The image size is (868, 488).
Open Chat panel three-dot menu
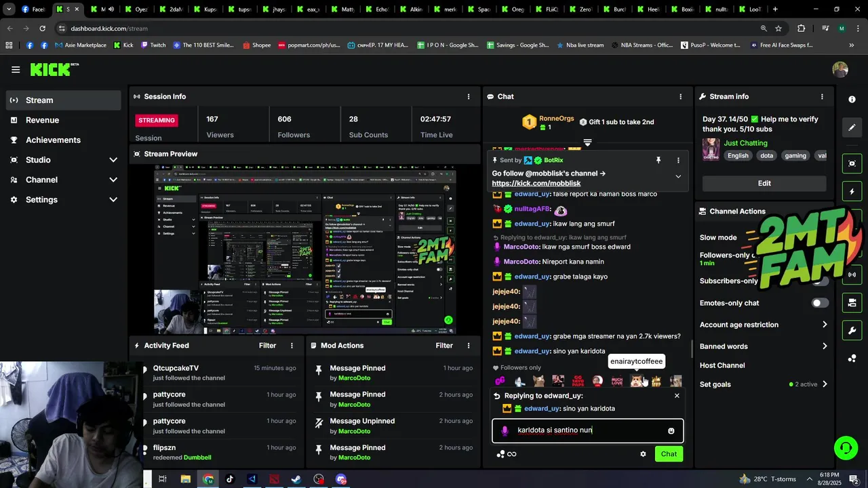pos(681,96)
